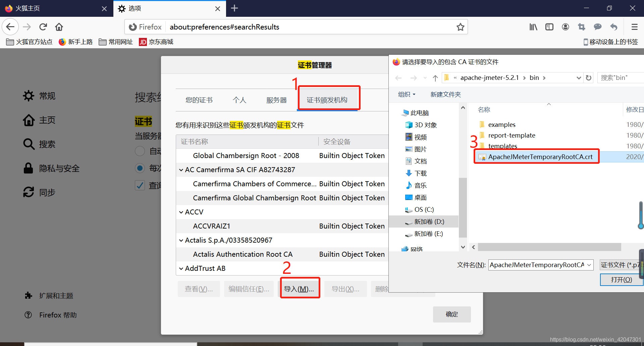
Task: Toggle the 查询 OCSP checkbox
Action: 140,185
